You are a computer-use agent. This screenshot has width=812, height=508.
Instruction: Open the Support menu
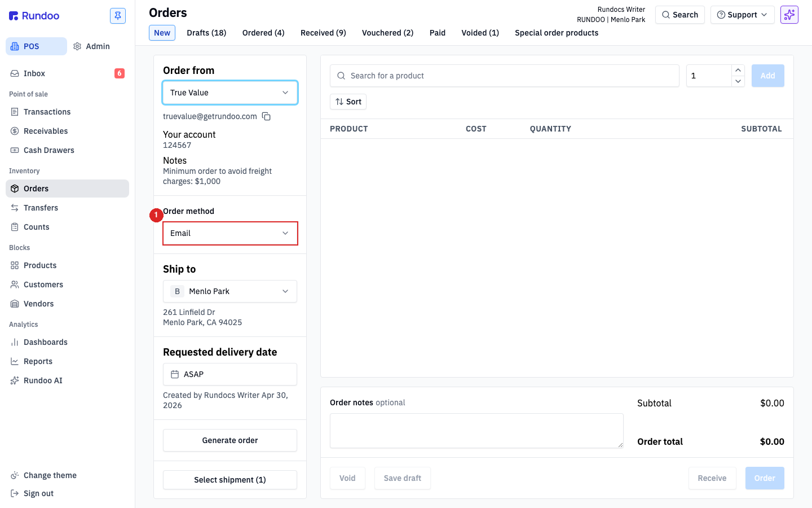click(742, 15)
